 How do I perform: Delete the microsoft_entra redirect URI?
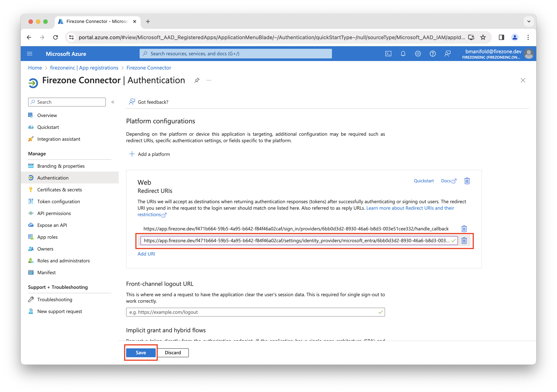point(464,240)
